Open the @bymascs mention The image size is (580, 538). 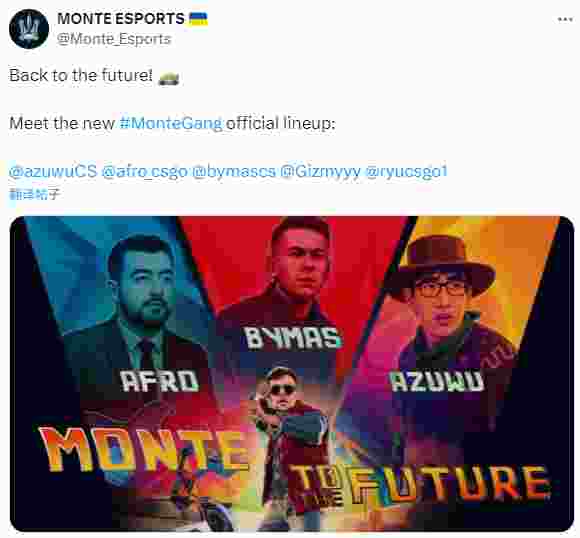point(234,171)
